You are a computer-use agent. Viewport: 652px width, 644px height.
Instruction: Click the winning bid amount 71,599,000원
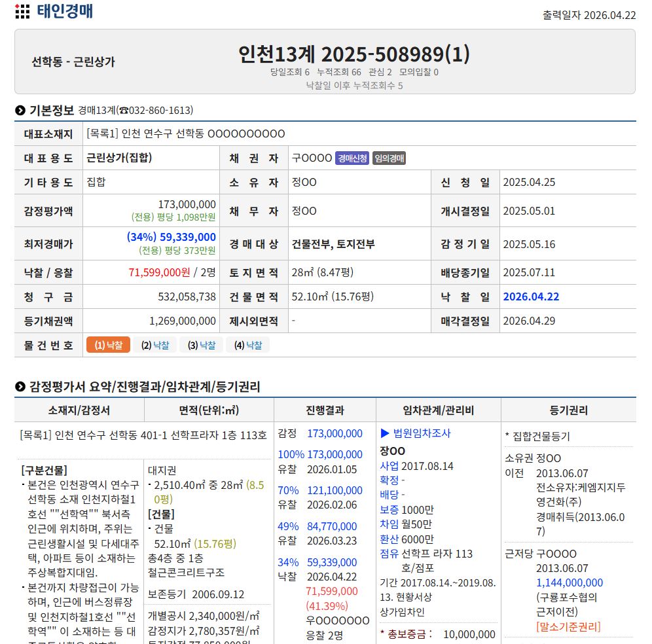159,272
